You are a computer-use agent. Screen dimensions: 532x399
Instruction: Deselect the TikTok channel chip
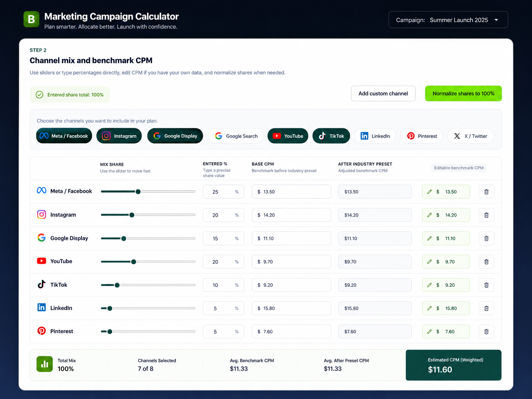[x=331, y=136]
